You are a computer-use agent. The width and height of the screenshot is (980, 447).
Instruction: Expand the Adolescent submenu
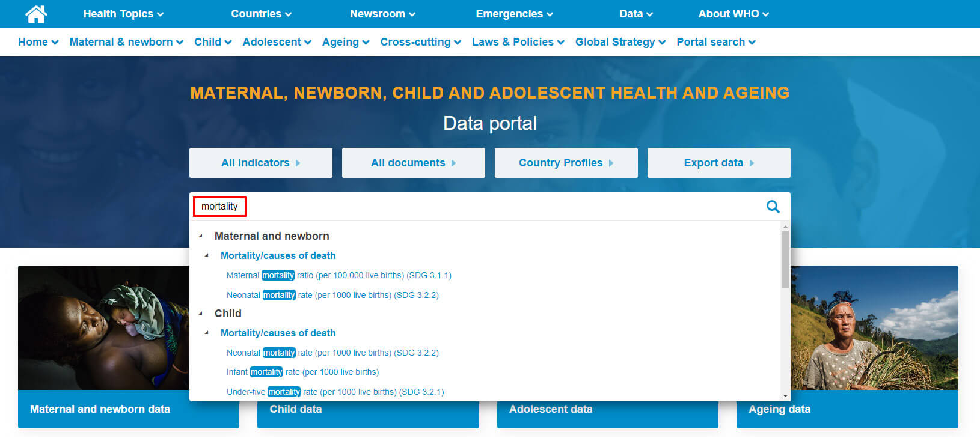point(277,42)
